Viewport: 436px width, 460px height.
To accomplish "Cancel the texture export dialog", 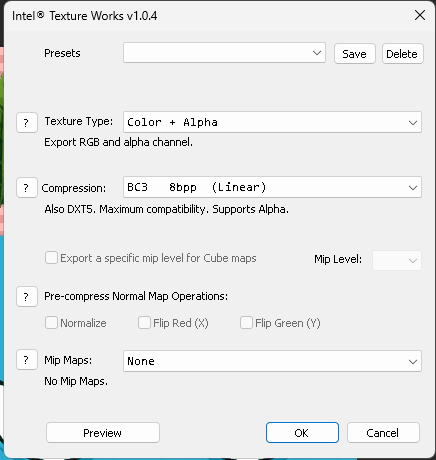I will tap(383, 433).
